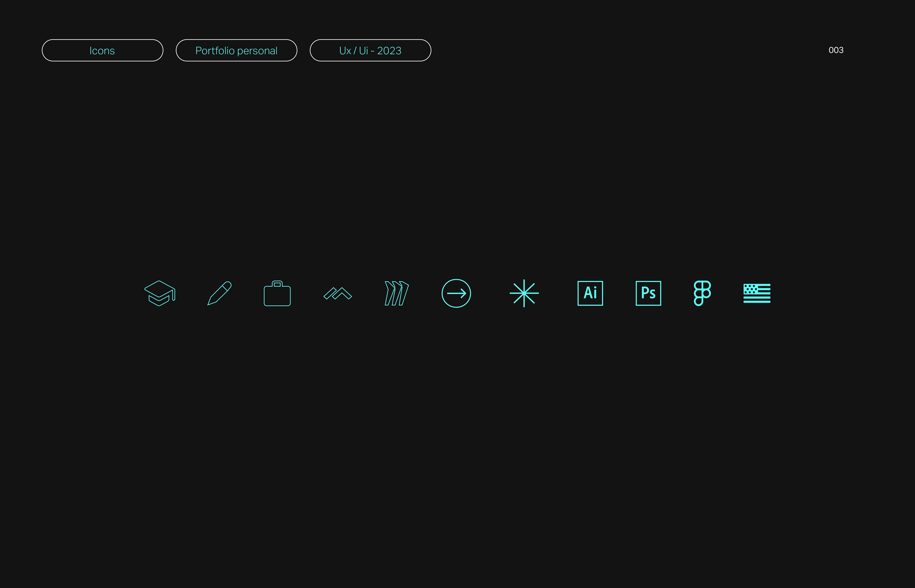Click the Icons pill button
This screenshot has height=588, width=915.
pos(102,50)
